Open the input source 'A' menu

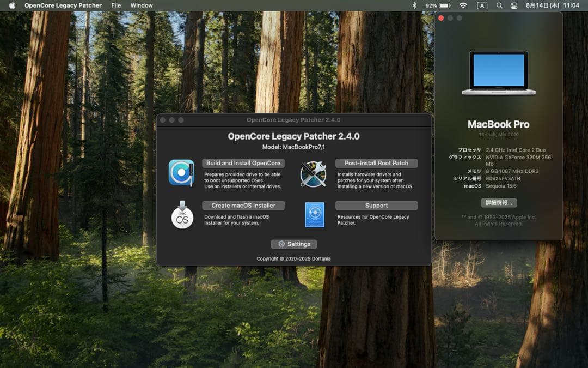click(482, 5)
